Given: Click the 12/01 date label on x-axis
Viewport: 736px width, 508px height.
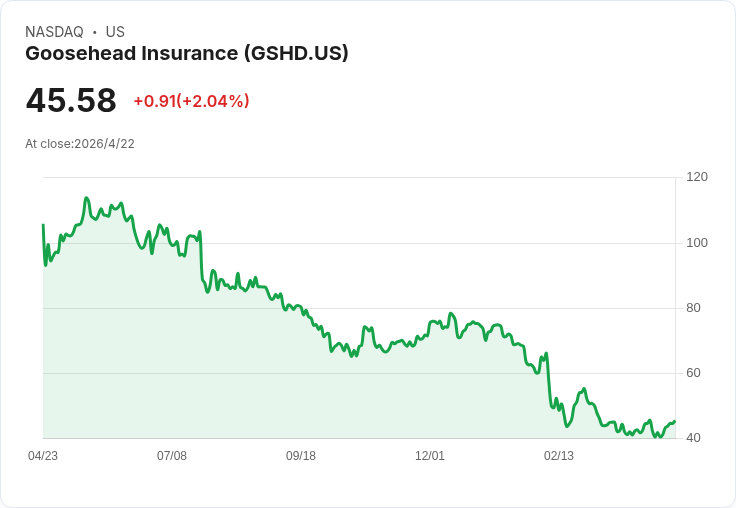Looking at the screenshot, I should [x=429, y=456].
